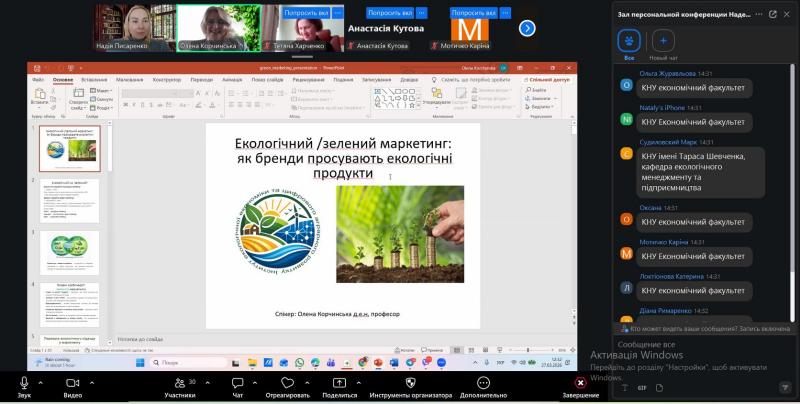
Task: Expand audio options arrow next to Звук
Action: (41, 382)
